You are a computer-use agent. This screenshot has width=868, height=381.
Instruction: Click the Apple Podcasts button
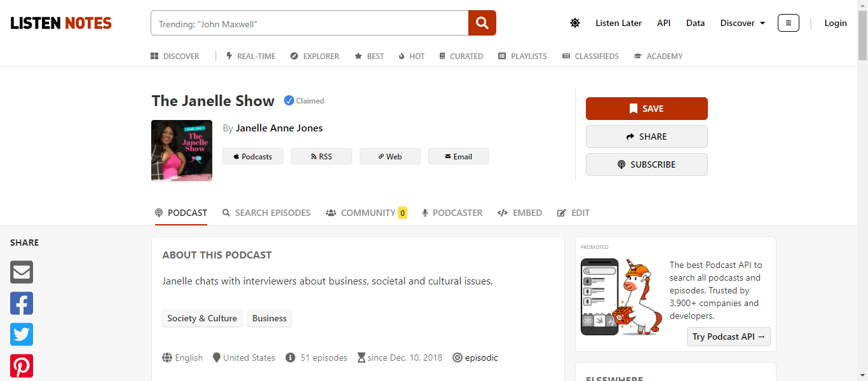coord(253,156)
